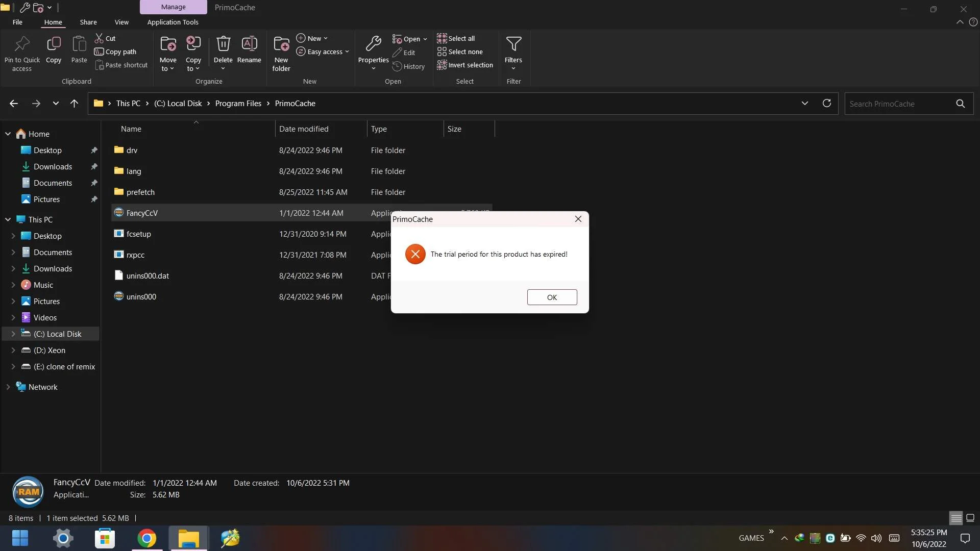The height and width of the screenshot is (551, 980).
Task: Open the Move to folder menu
Action: coord(168,54)
